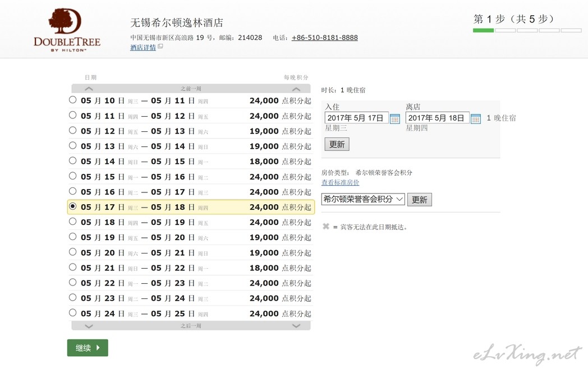Viewport: 588px width, 373px height.
Task: Click the 24,000 点积分起 price for 05月23日
Action: click(x=281, y=298)
